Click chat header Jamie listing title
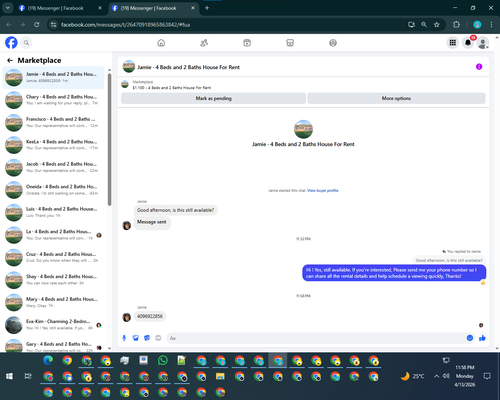Image resolution: width=500 pixels, height=400 pixels. [189, 67]
